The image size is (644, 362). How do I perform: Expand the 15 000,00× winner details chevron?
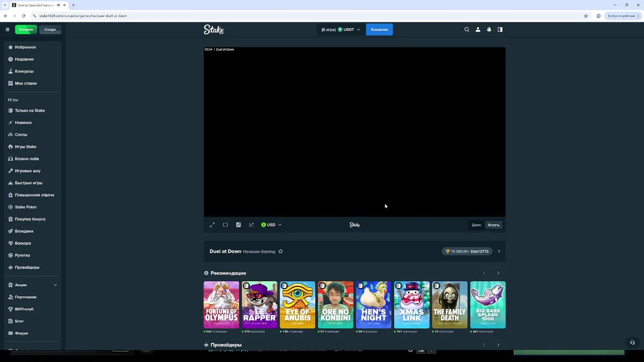click(499, 251)
